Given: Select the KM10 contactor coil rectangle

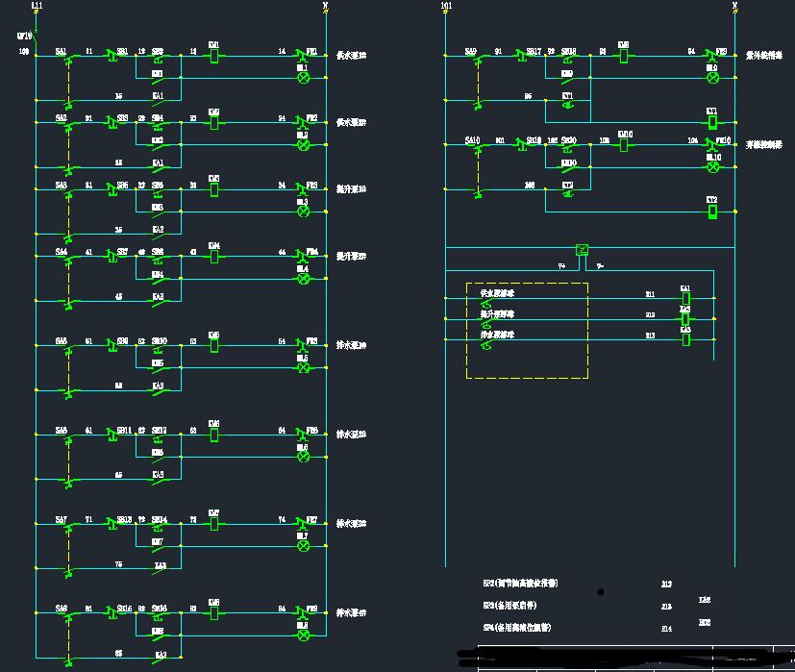Looking at the screenshot, I should 624,144.
